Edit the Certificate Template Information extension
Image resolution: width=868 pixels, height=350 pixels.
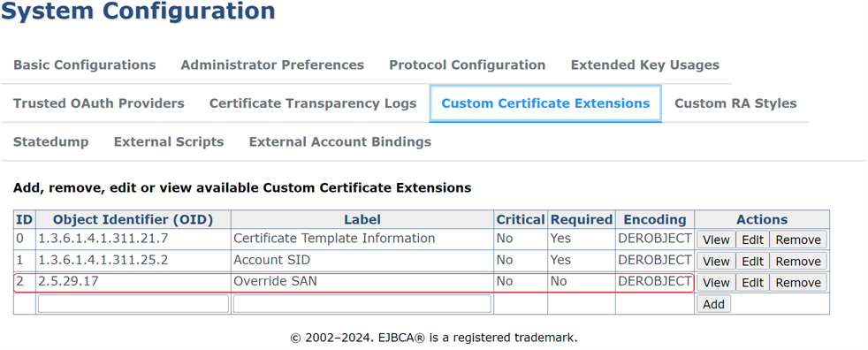click(x=752, y=240)
